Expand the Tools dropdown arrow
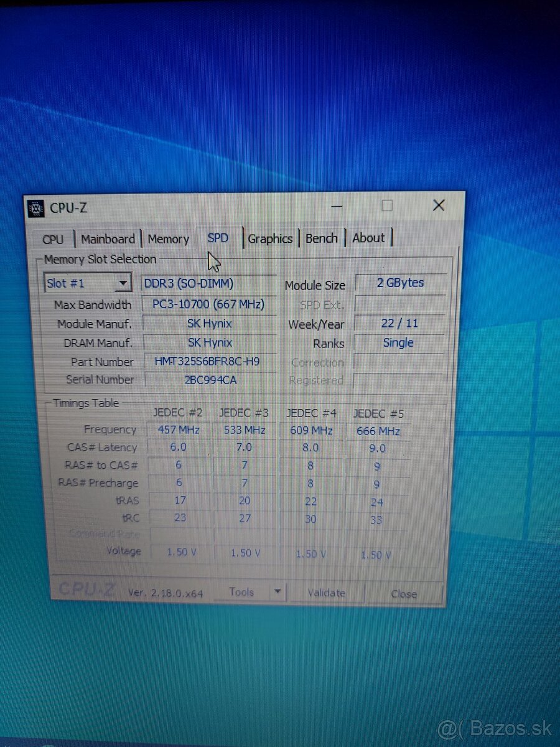The image size is (560, 747). pos(278,592)
